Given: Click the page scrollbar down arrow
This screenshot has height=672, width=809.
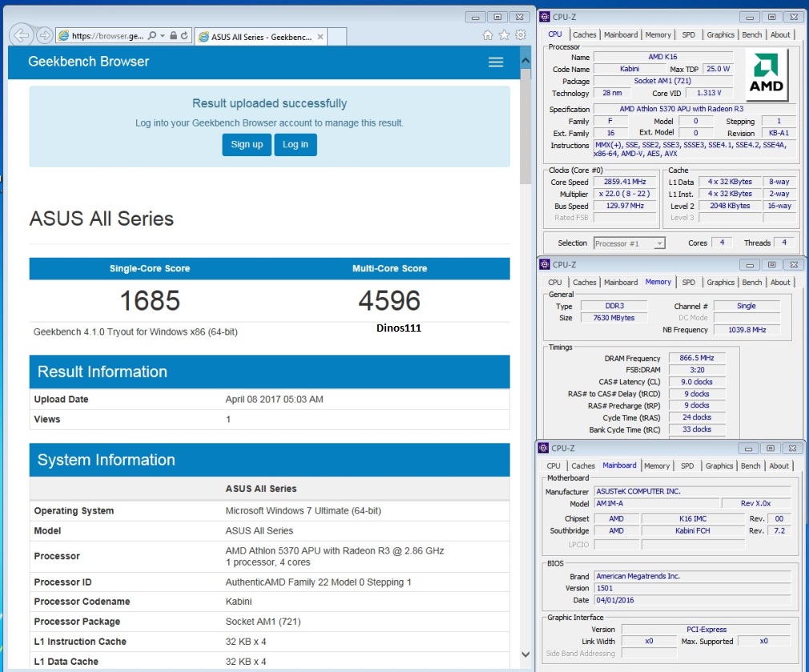Looking at the screenshot, I should (x=525, y=654).
